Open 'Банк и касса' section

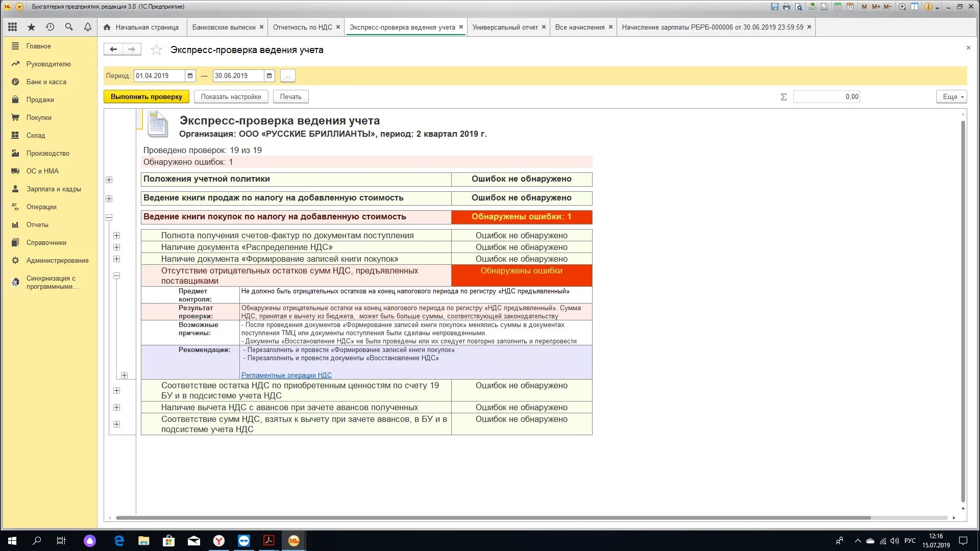pos(46,82)
